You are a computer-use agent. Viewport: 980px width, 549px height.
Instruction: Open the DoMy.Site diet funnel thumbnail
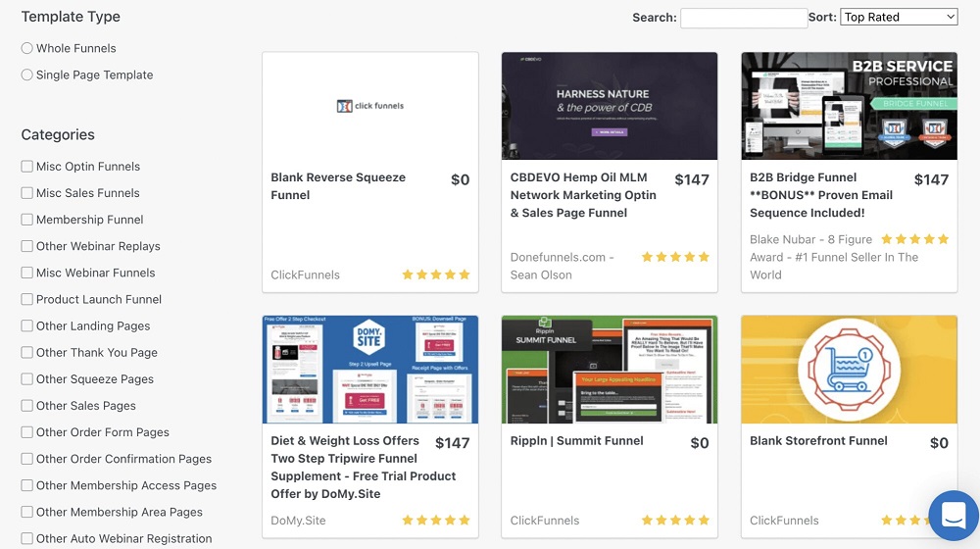(370, 370)
